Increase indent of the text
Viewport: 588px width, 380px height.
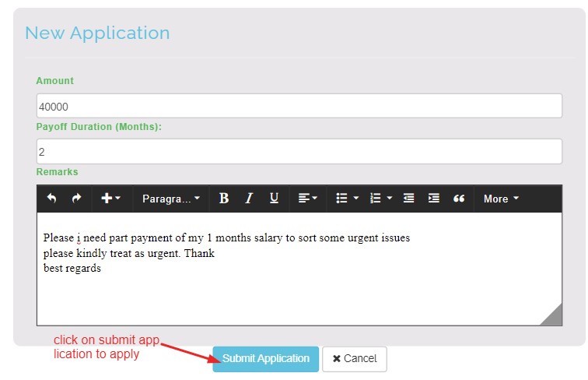[434, 199]
